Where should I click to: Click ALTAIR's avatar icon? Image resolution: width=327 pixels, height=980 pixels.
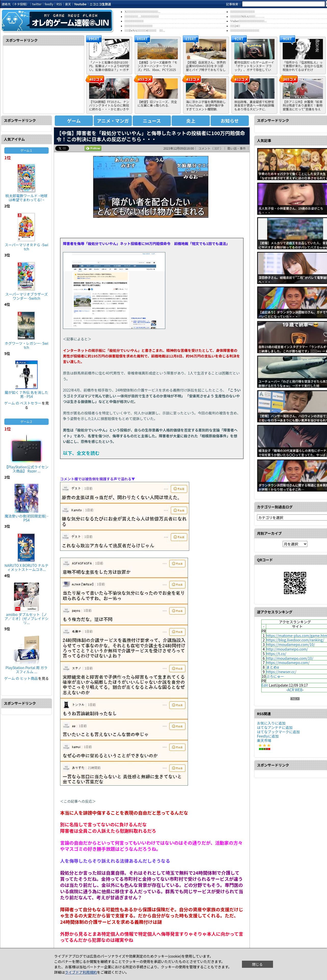pyautogui.click(x=66, y=584)
